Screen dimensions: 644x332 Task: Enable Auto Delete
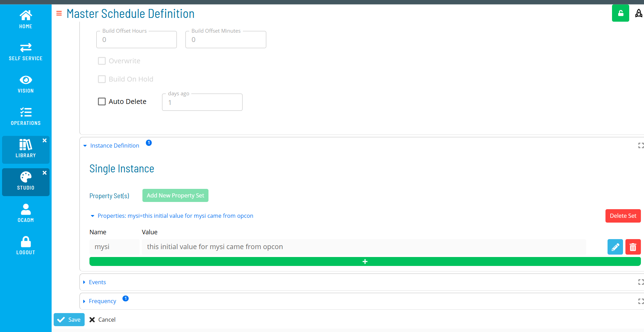pyautogui.click(x=101, y=101)
